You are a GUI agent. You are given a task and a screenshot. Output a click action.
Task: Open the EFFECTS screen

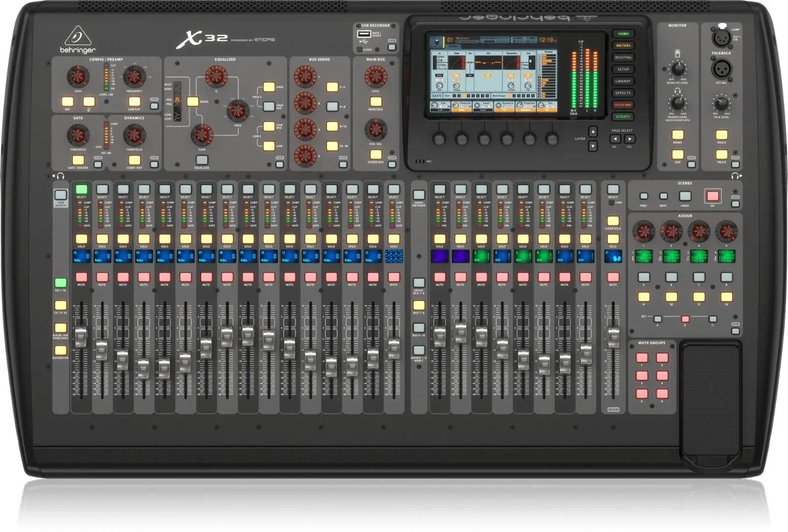point(624,93)
